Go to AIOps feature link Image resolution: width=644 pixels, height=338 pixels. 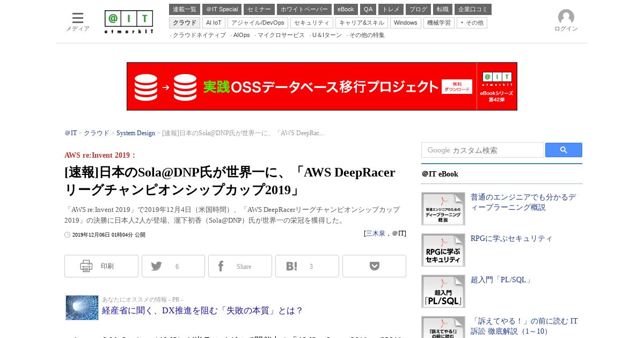[241, 35]
